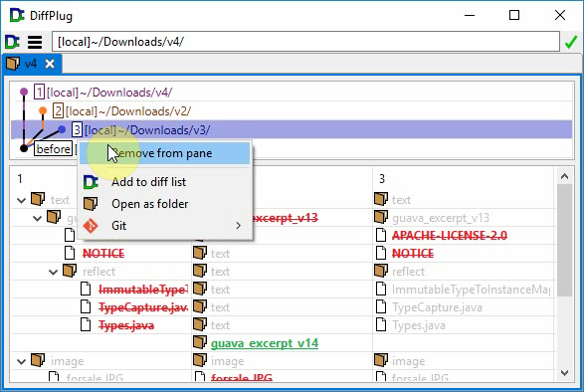This screenshot has width=584, height=392.
Task: Click the folder icon on the v4 tab
Action: 13,64
